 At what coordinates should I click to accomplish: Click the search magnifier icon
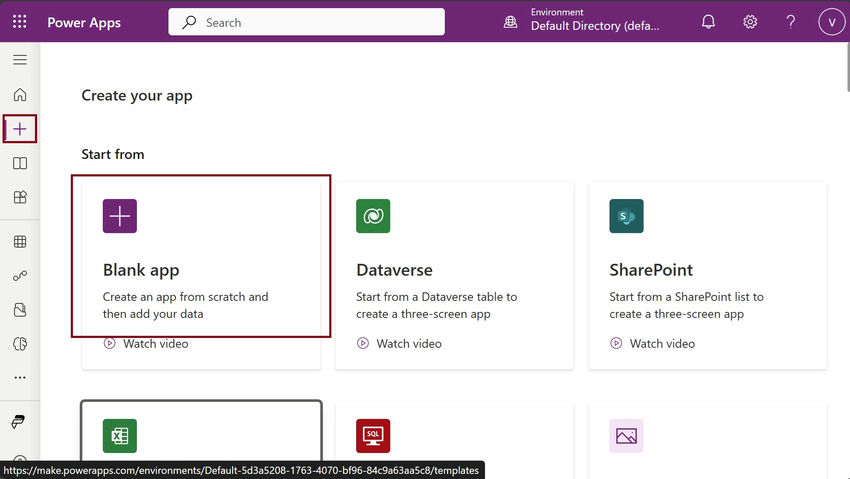[189, 22]
